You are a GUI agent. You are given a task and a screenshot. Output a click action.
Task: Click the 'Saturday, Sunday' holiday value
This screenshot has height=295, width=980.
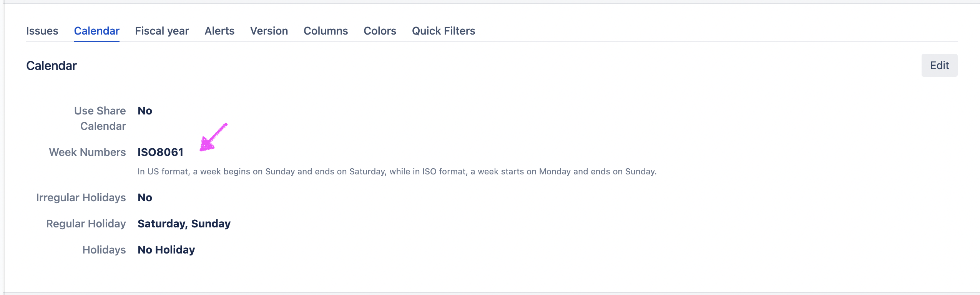184,224
